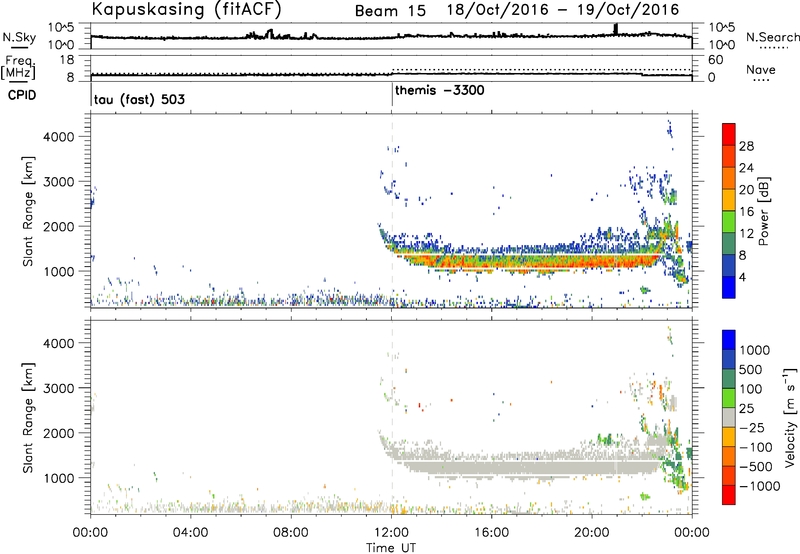Click the 'Freq. [MHz]' axis label
This screenshot has width=800, height=554.
click(18, 68)
